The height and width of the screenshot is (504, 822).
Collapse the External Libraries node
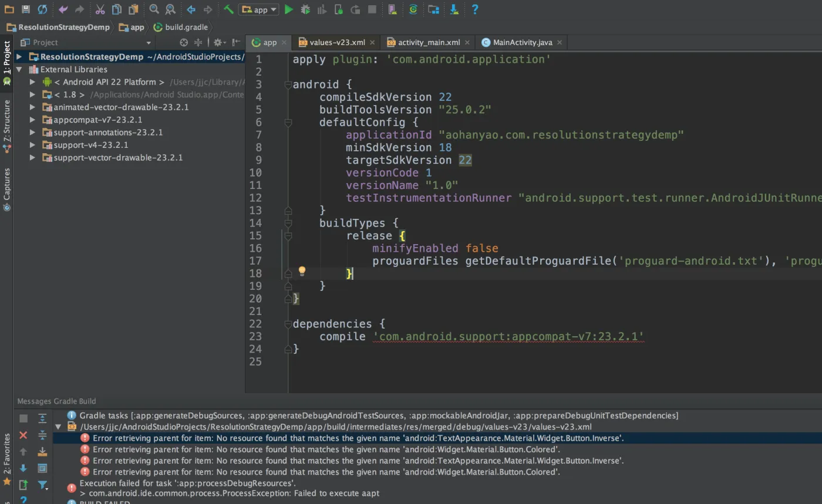(19, 69)
